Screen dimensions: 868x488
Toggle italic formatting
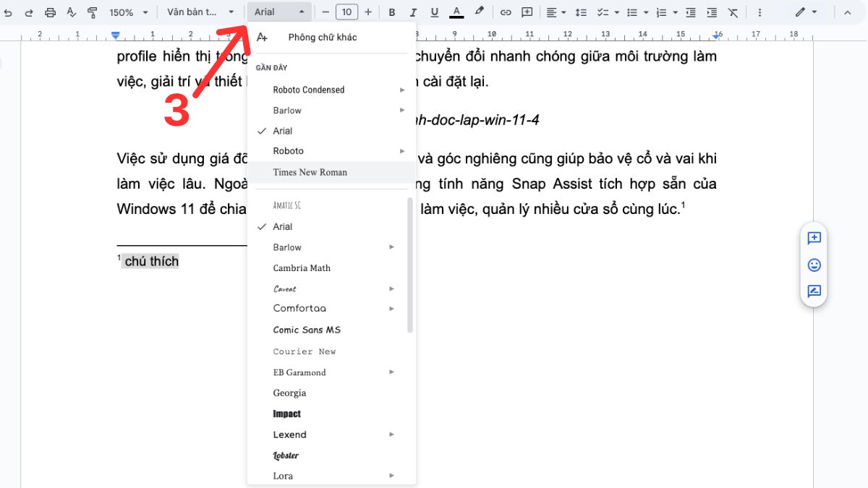413,12
